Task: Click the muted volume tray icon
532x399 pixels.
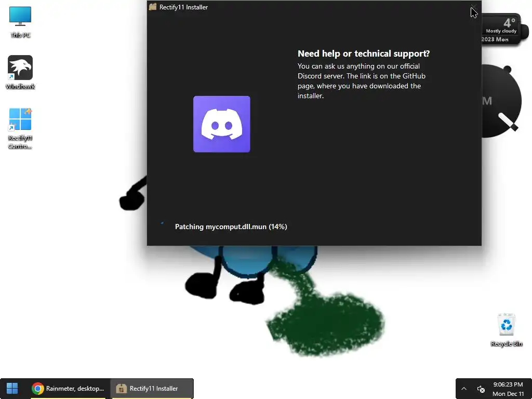Action: (481, 389)
